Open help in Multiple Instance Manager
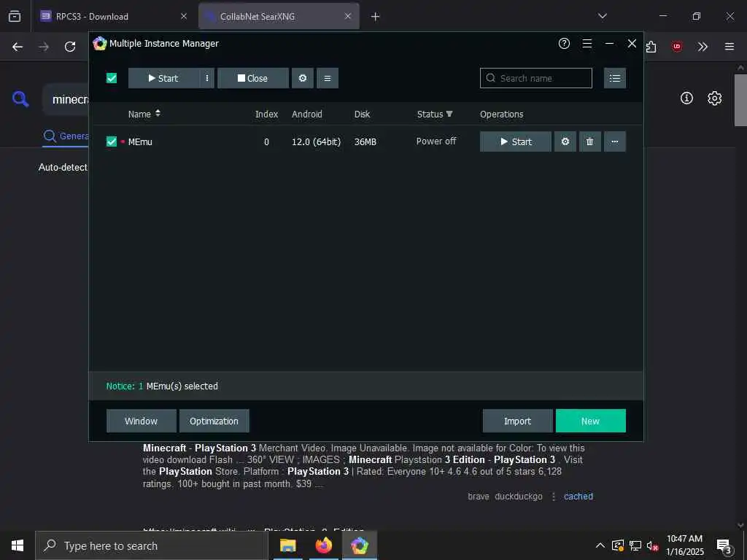This screenshot has width=747, height=560. click(564, 43)
